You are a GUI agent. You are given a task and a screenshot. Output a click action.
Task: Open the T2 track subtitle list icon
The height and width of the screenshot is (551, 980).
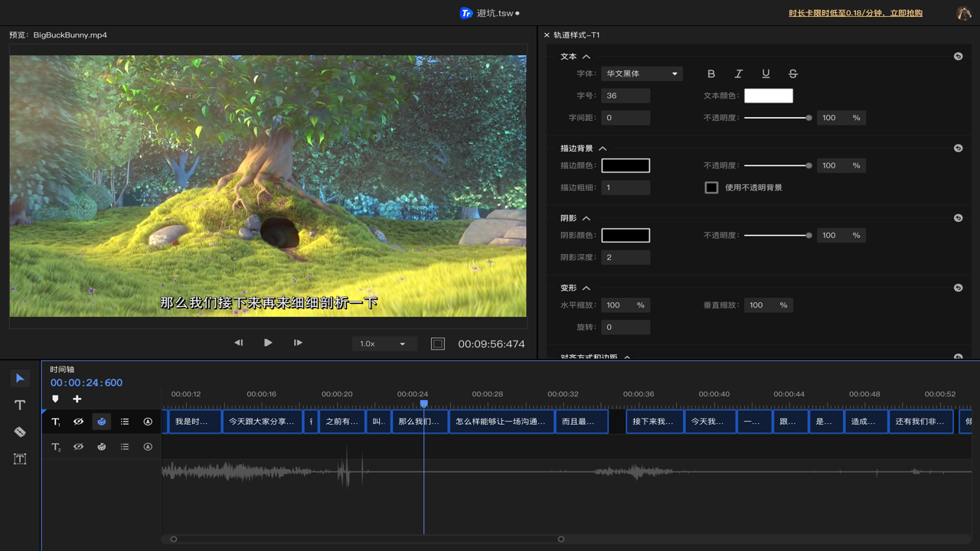125,447
